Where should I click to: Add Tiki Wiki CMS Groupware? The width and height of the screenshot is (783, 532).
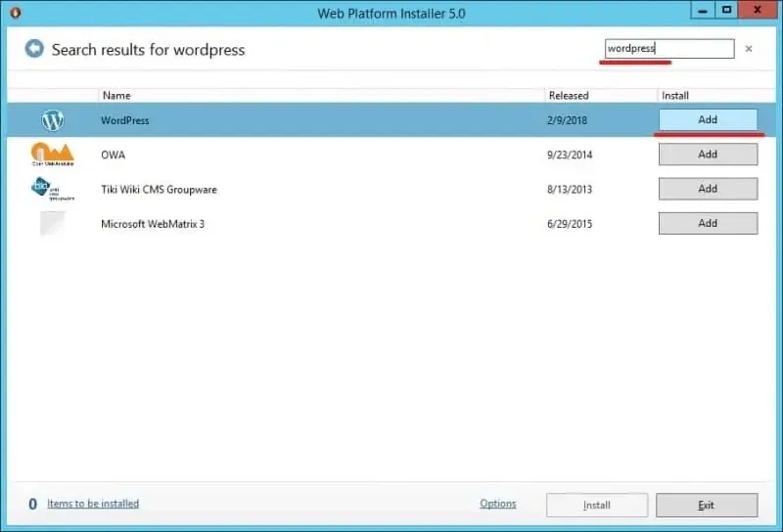coord(708,189)
